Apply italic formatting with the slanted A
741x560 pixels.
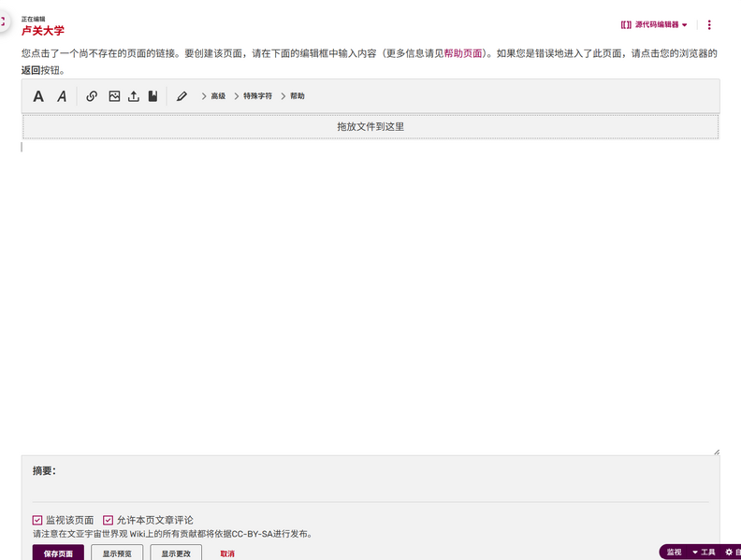point(62,96)
